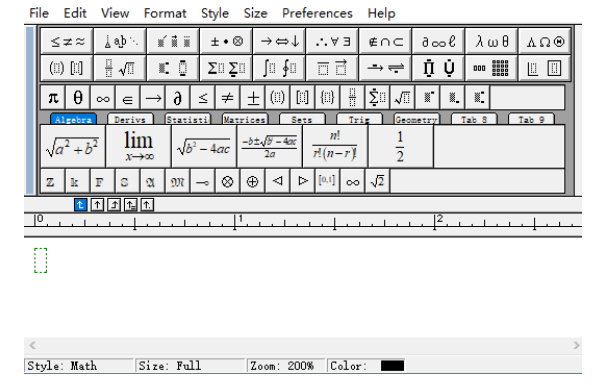Insert the circled times symbol
Image resolution: width=614 pixels, height=385 pixels.
point(228,181)
